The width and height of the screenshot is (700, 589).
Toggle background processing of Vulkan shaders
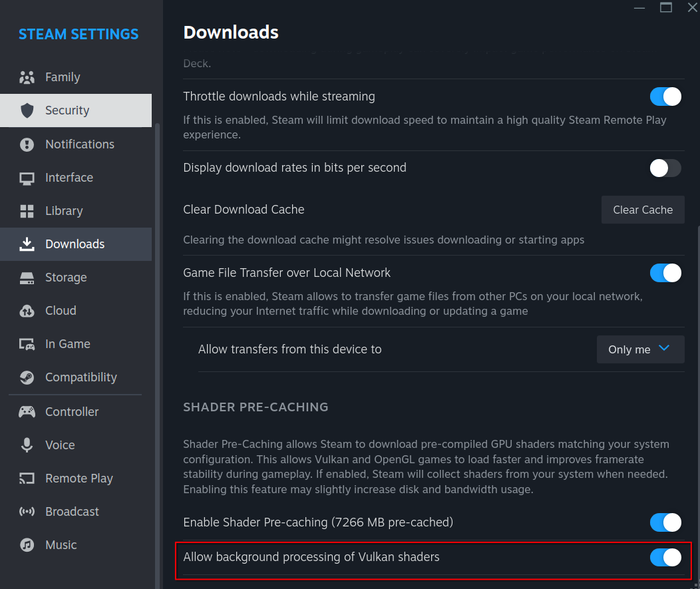tap(665, 557)
